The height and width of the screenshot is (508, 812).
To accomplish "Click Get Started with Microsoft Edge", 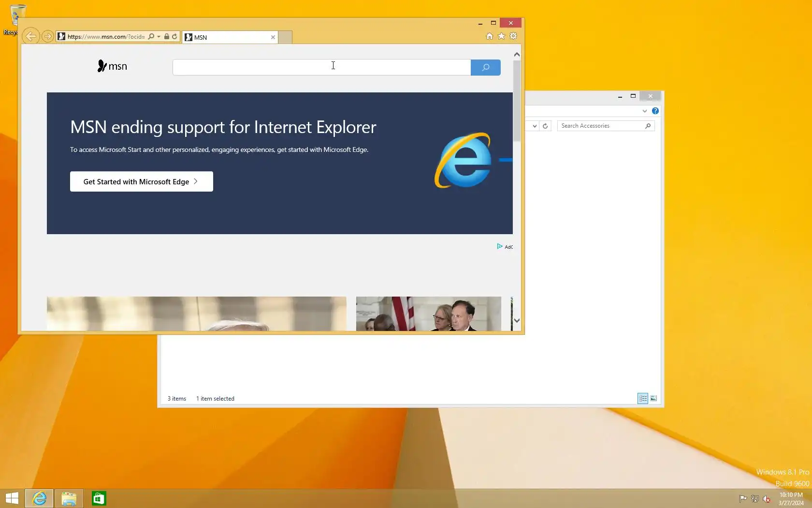I will coord(142,181).
